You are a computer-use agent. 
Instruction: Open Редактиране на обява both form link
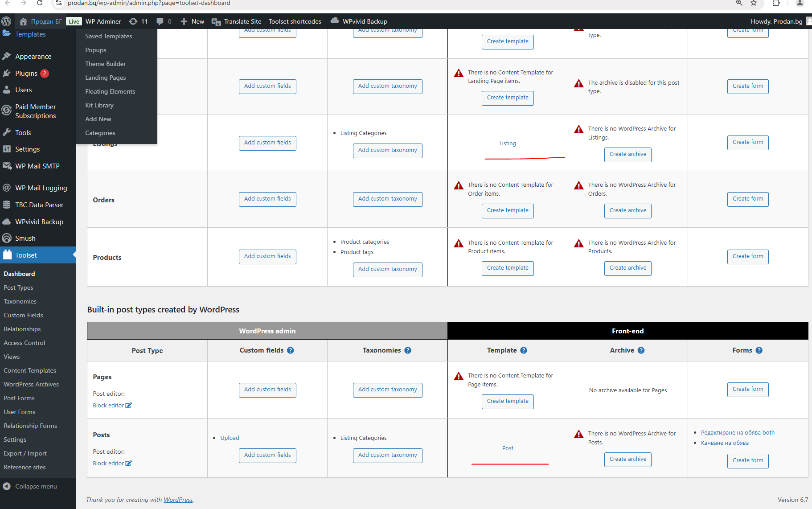pyautogui.click(x=738, y=432)
